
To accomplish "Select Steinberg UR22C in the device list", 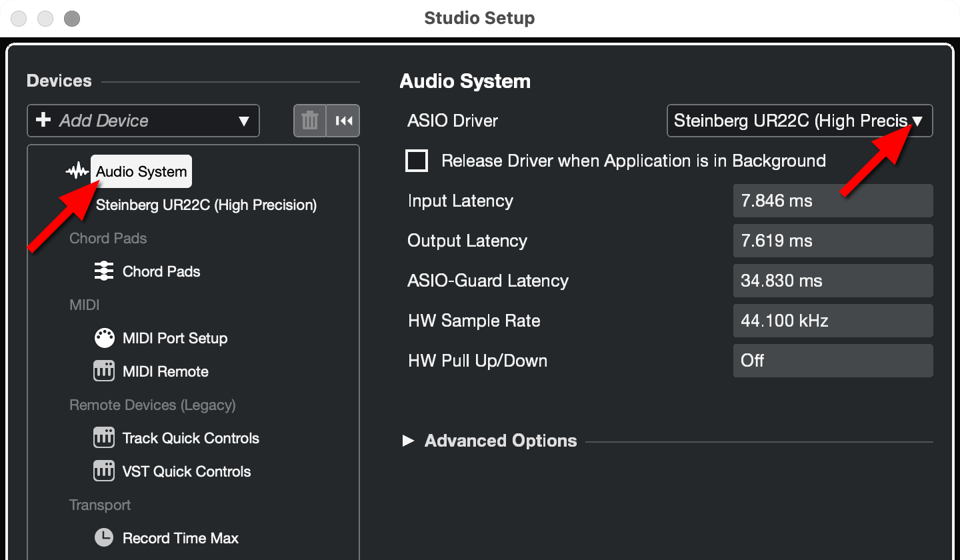I will [x=207, y=205].
